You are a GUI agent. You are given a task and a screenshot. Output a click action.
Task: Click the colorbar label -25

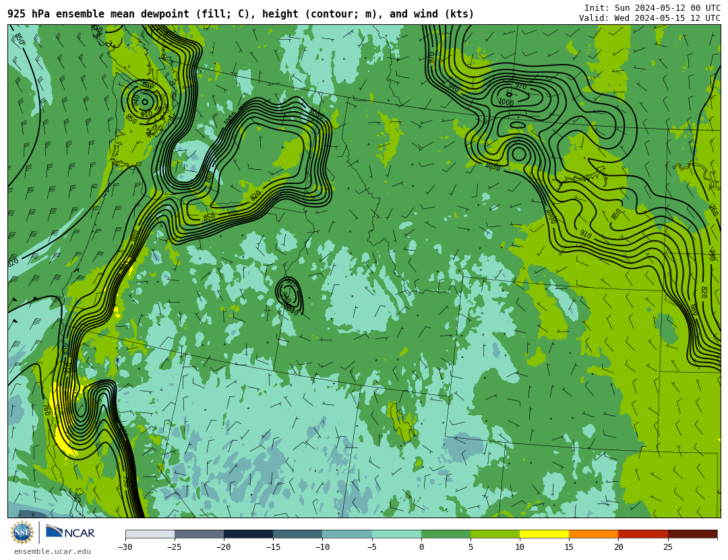click(x=175, y=547)
